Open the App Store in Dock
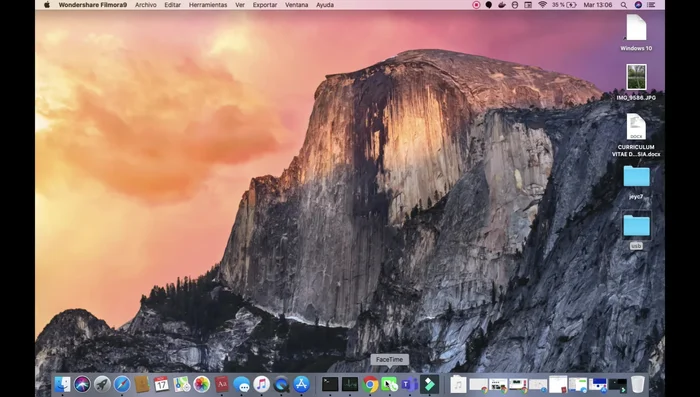The width and height of the screenshot is (700, 397). (301, 384)
